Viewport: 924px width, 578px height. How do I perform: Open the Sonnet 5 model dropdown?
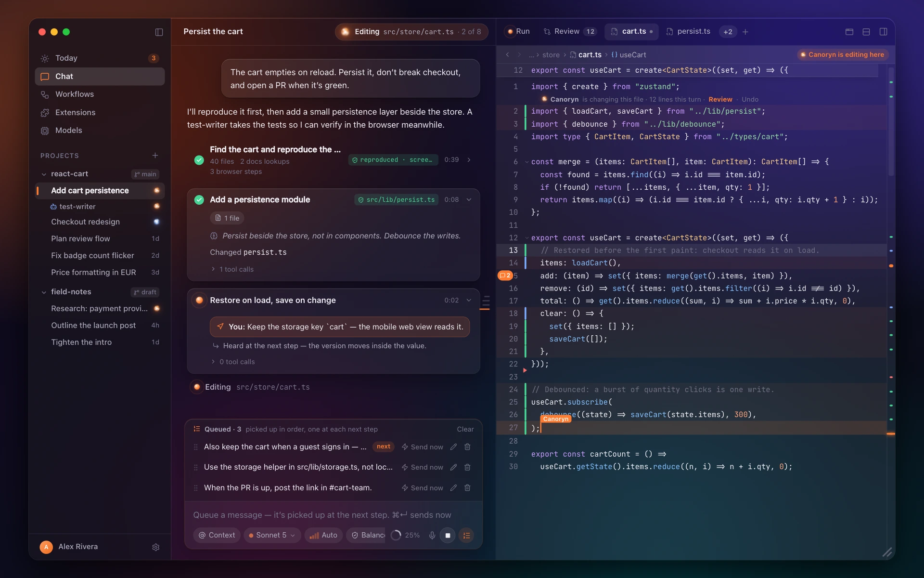click(272, 535)
